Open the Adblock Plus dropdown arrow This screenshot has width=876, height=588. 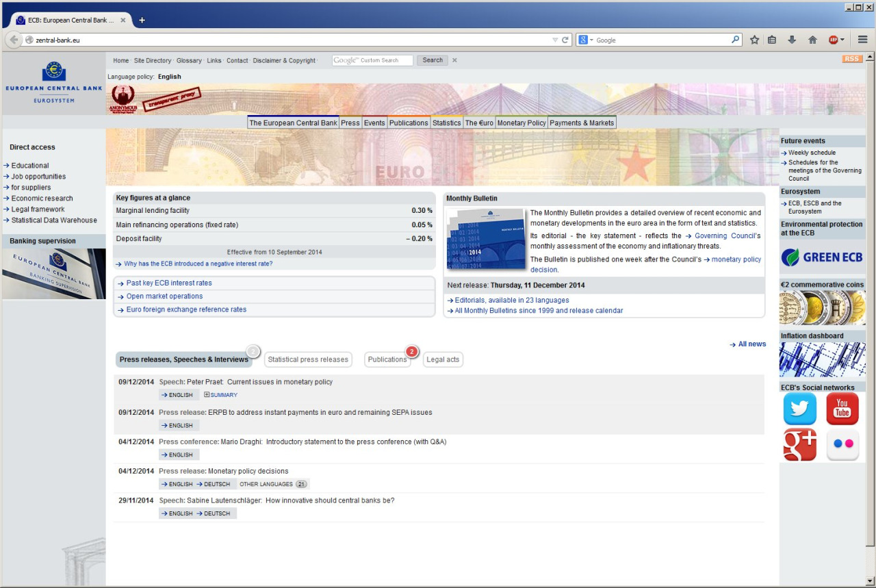(842, 40)
